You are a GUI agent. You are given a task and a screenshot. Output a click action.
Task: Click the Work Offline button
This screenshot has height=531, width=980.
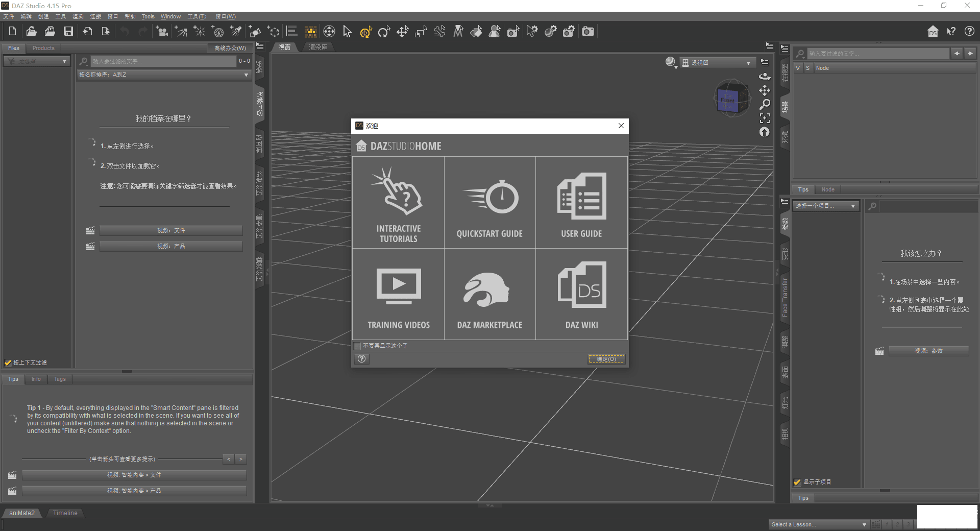click(x=230, y=48)
